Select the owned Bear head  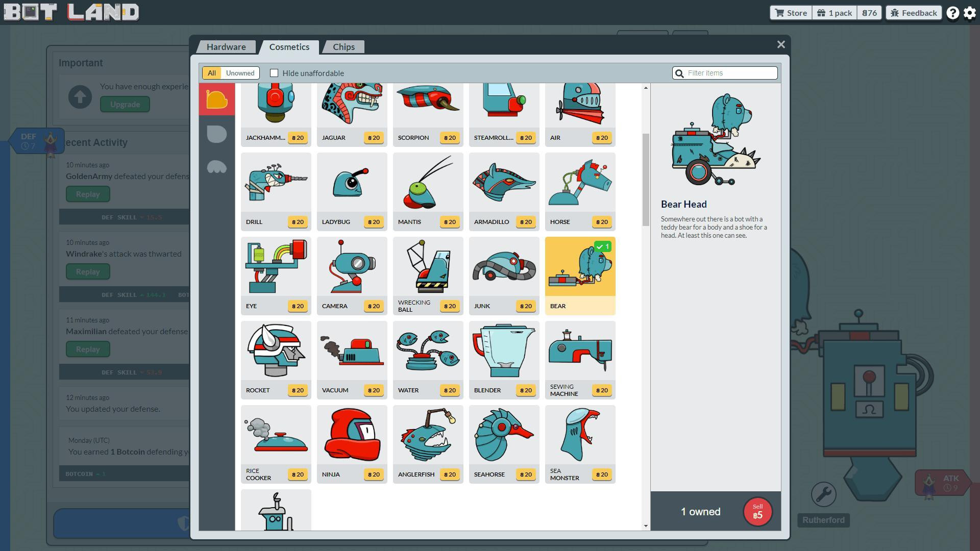[x=580, y=276]
